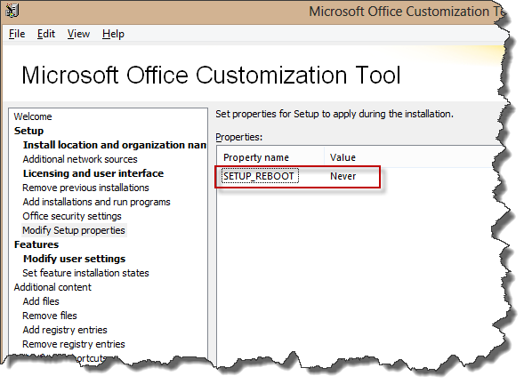
Task: Select Modify Setup properties
Action: (x=74, y=230)
